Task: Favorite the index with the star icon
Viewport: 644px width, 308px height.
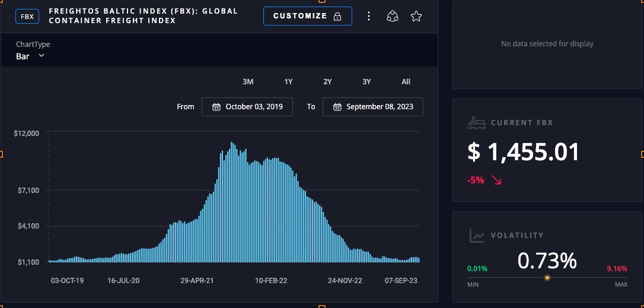Action: click(416, 17)
